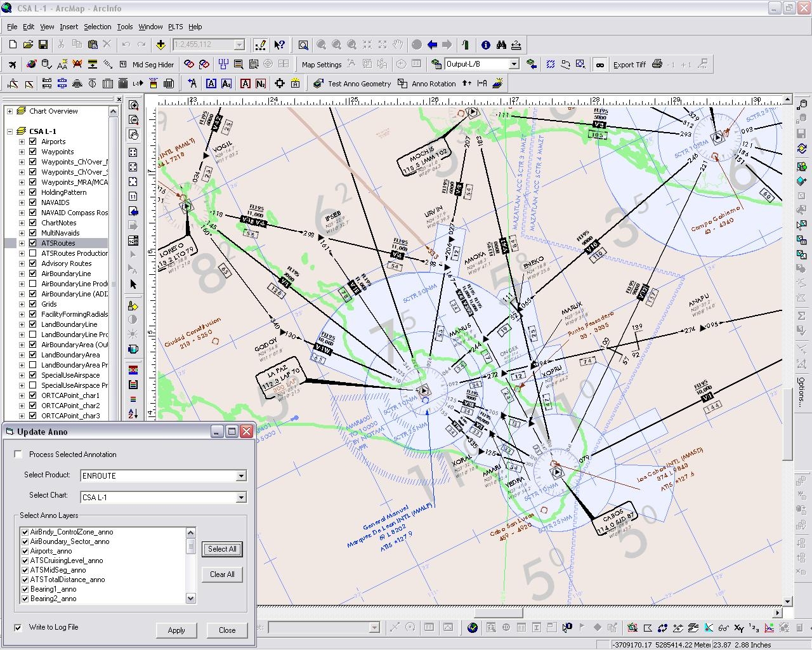Click the New map document icon
This screenshot has width=812, height=650.
coord(12,44)
